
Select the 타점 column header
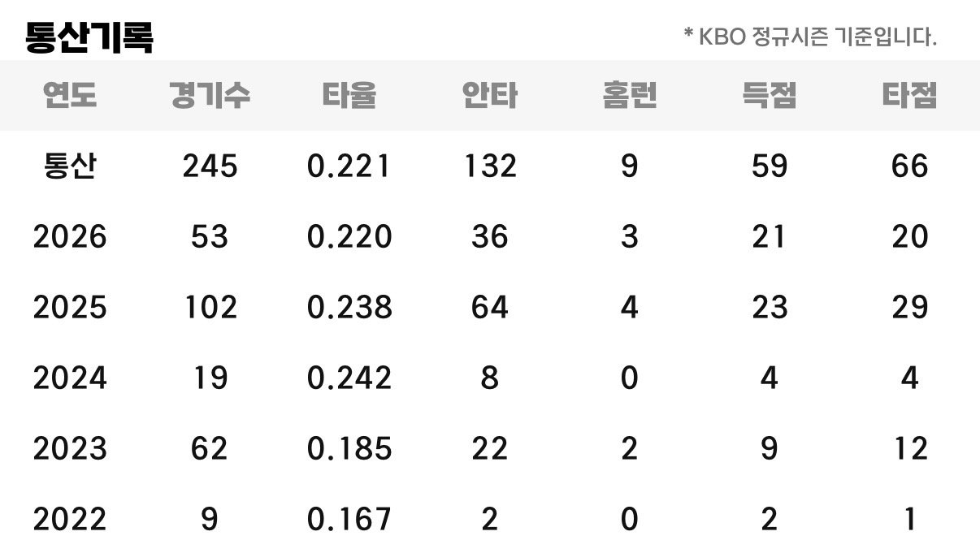[x=909, y=96]
